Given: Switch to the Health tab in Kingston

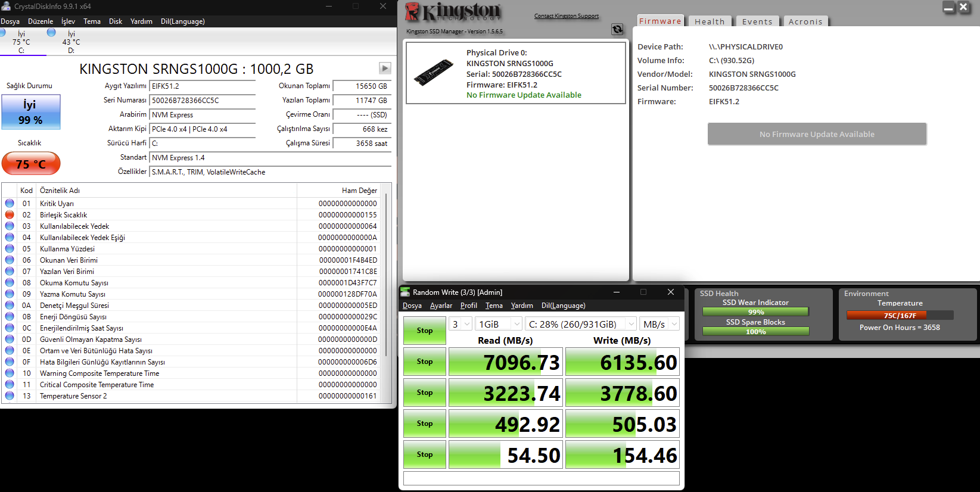Looking at the screenshot, I should (x=710, y=21).
